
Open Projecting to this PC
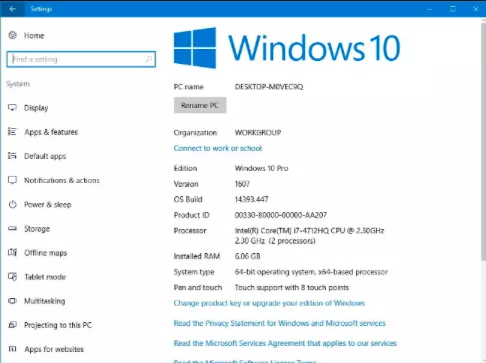point(58,325)
